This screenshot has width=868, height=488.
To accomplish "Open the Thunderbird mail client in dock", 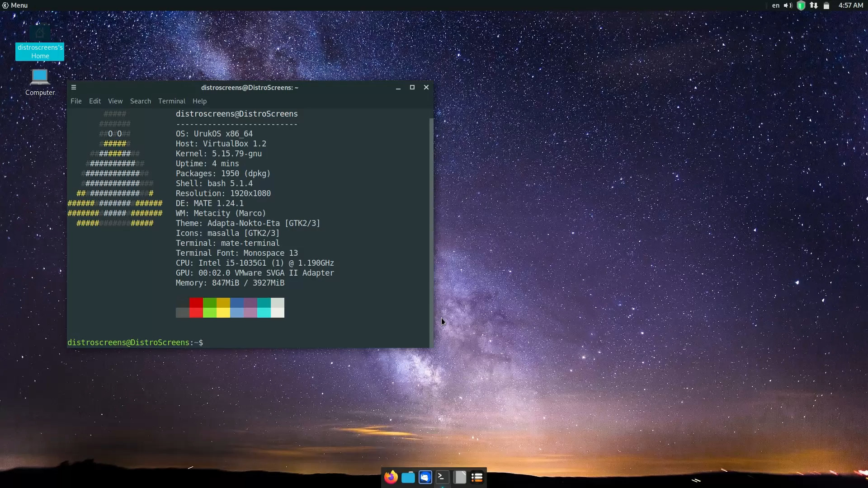I will 425,477.
